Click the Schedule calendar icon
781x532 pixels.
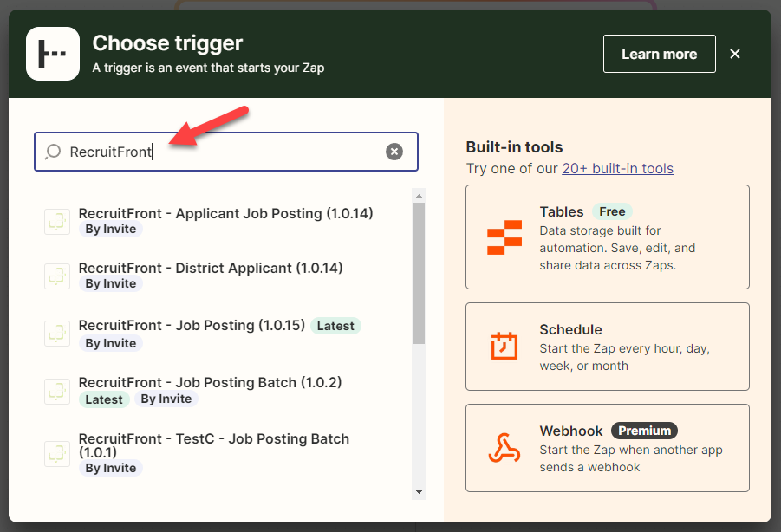click(x=504, y=346)
